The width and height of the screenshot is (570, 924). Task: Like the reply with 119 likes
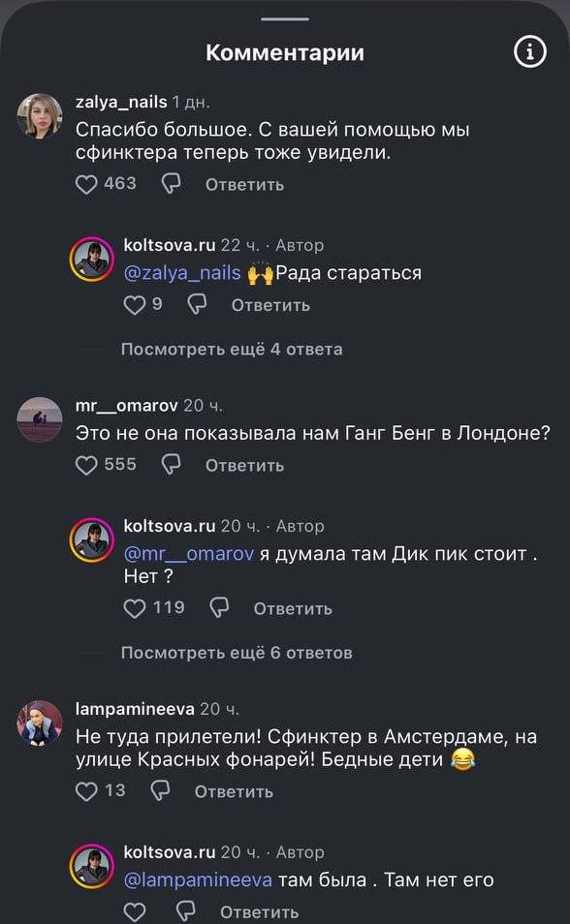pyautogui.click(x=134, y=608)
